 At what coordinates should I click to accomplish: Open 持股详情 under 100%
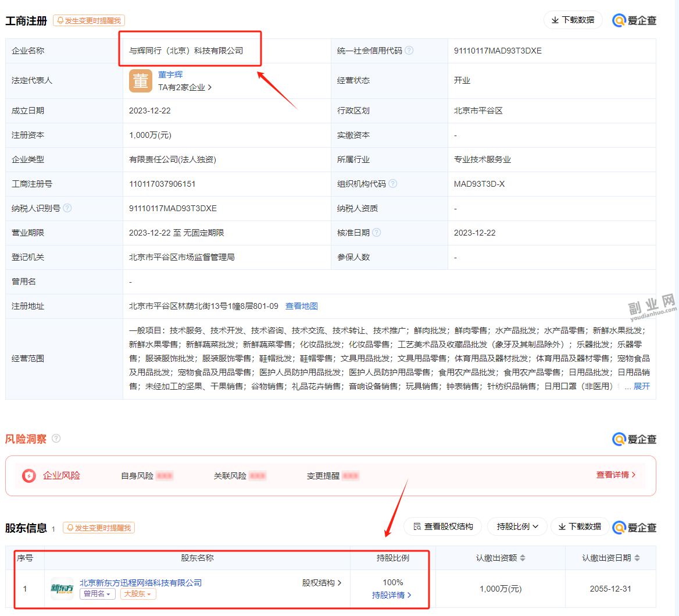[391, 595]
